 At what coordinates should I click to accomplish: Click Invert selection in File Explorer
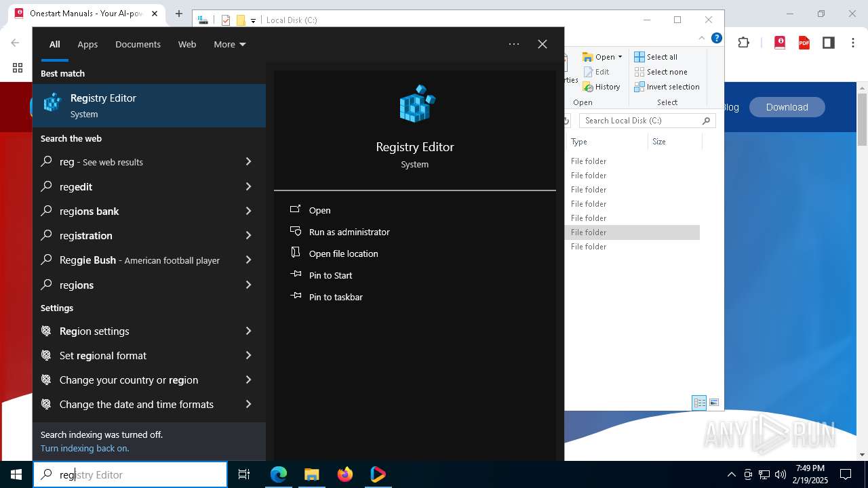click(x=667, y=87)
